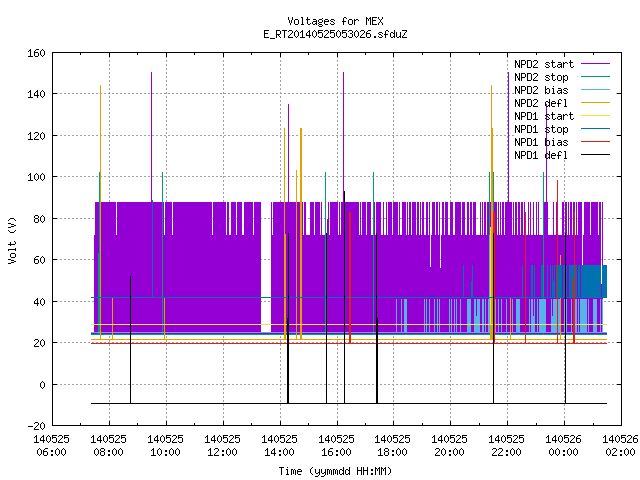Click the black NPD1 defl legend line
640x480 pixels.
point(595,155)
